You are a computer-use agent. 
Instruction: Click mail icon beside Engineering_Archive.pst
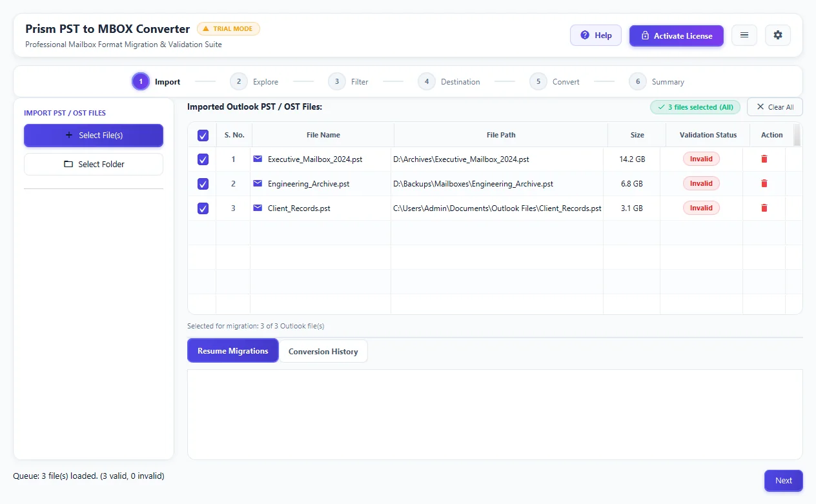258,183
